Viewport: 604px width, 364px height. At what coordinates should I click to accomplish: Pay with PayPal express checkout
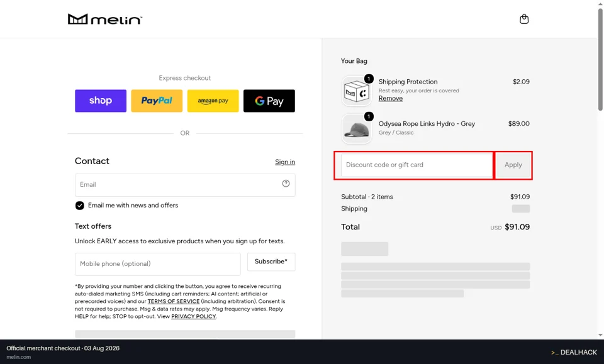pos(157,101)
